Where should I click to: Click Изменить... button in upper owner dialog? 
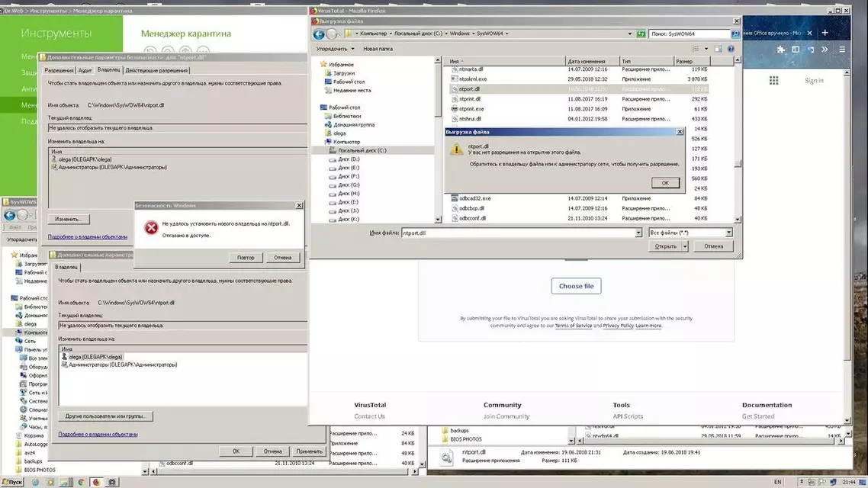click(x=68, y=219)
